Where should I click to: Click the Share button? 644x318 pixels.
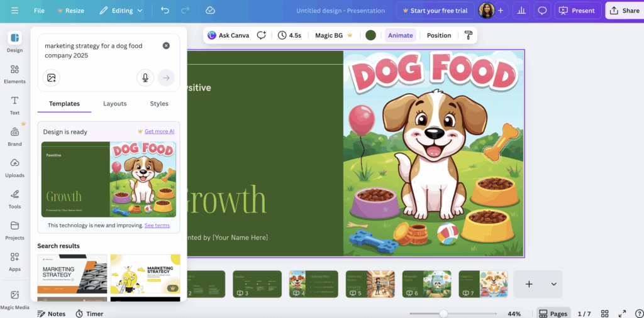click(624, 11)
